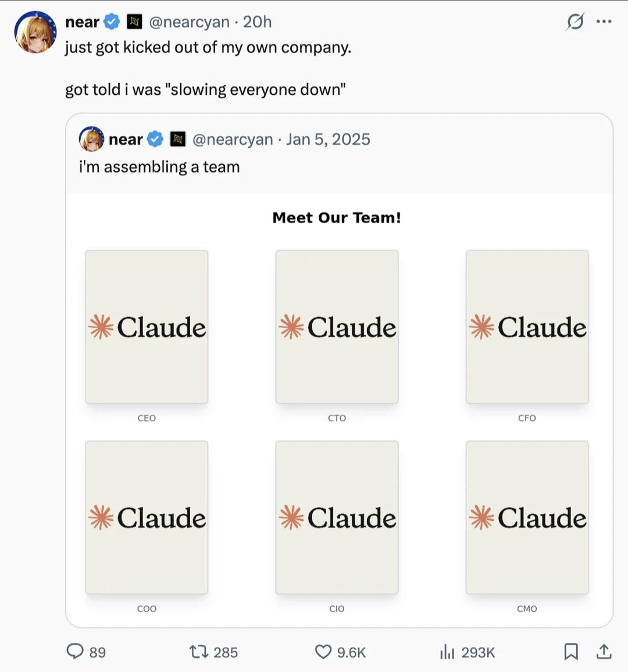Image resolution: width=628 pixels, height=672 pixels.
Task: Like the post using the heart icon
Action: [323, 652]
